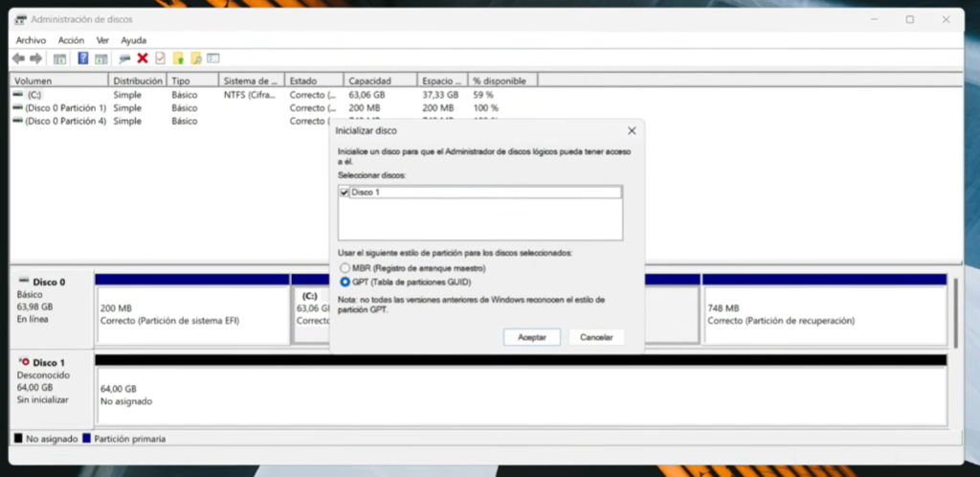Click the 37,33 GB free space cell
Image resolution: width=980 pixels, height=477 pixels.
(440, 95)
